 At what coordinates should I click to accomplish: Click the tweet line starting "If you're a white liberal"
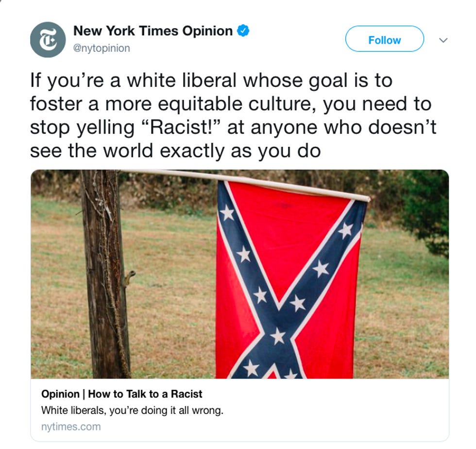211,81
